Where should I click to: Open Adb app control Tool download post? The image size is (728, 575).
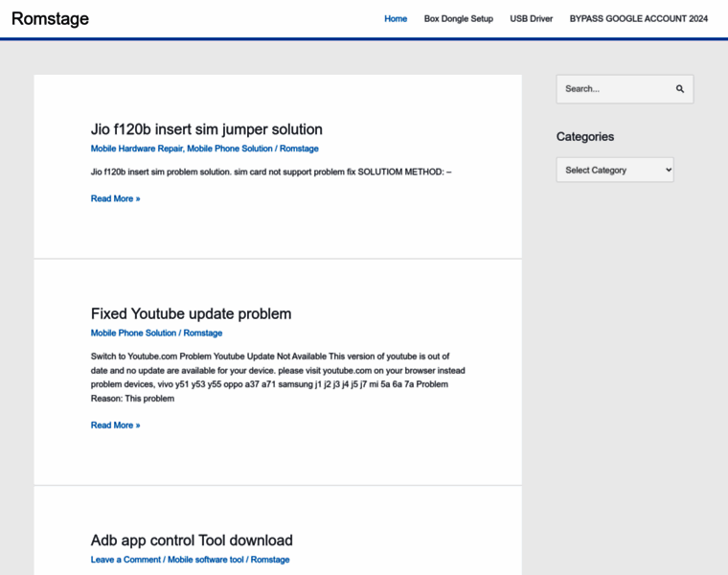coord(192,540)
